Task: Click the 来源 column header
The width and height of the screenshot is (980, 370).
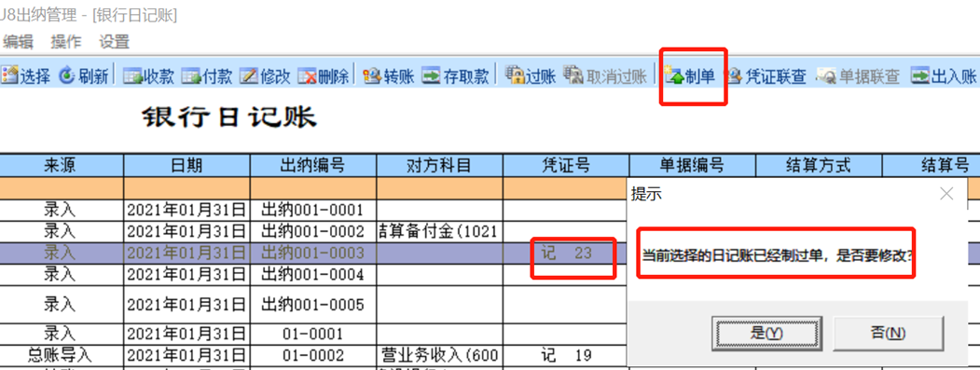Action: click(x=62, y=166)
